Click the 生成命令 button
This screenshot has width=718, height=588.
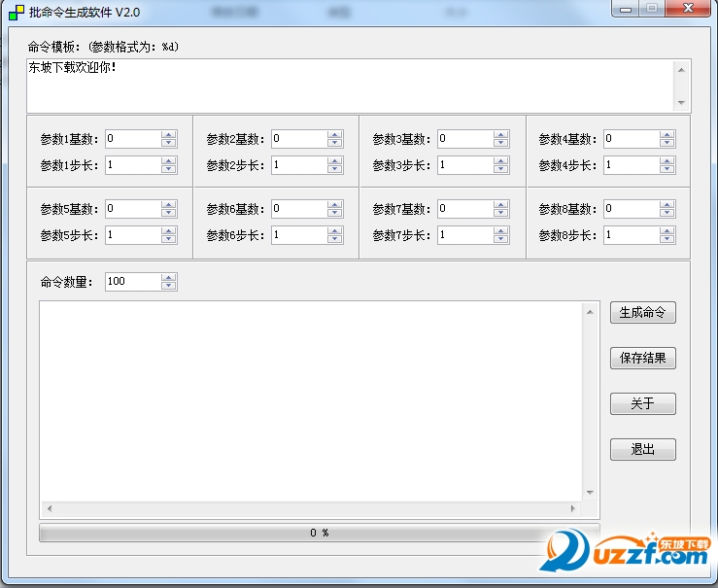click(642, 313)
